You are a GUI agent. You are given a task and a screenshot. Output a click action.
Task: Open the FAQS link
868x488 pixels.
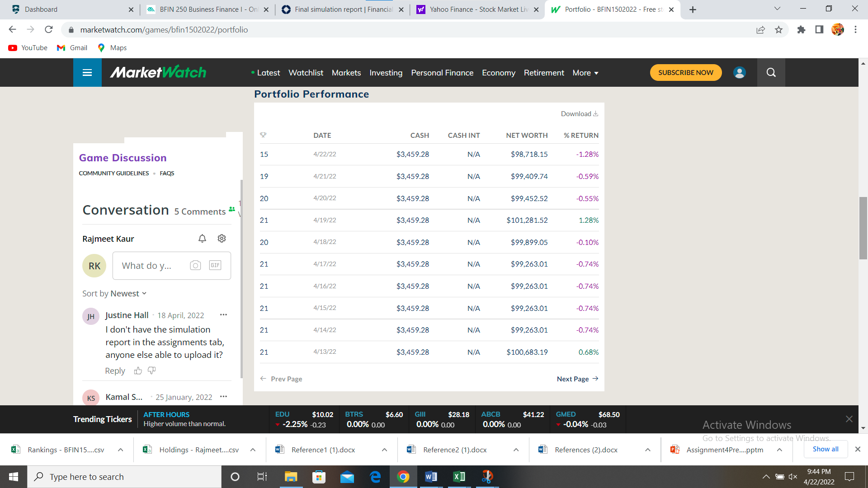coord(167,174)
